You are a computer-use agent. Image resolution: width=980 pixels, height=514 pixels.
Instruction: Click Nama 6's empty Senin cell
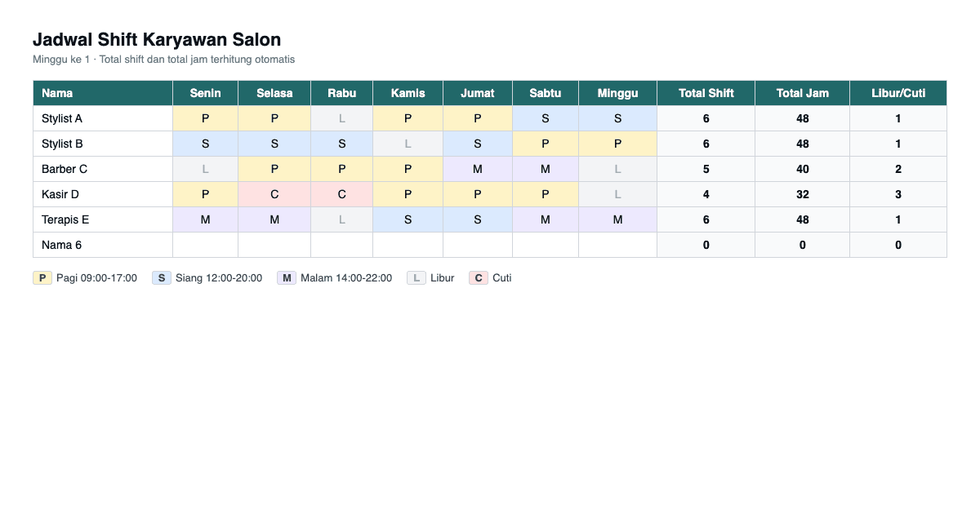[x=205, y=245]
